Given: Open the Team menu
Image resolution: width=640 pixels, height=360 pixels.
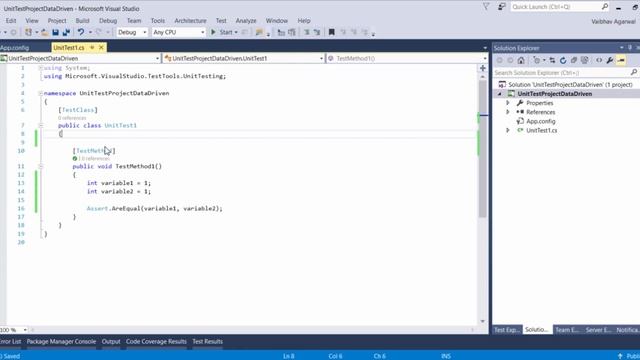Looking at the screenshot, I should coord(134,20).
